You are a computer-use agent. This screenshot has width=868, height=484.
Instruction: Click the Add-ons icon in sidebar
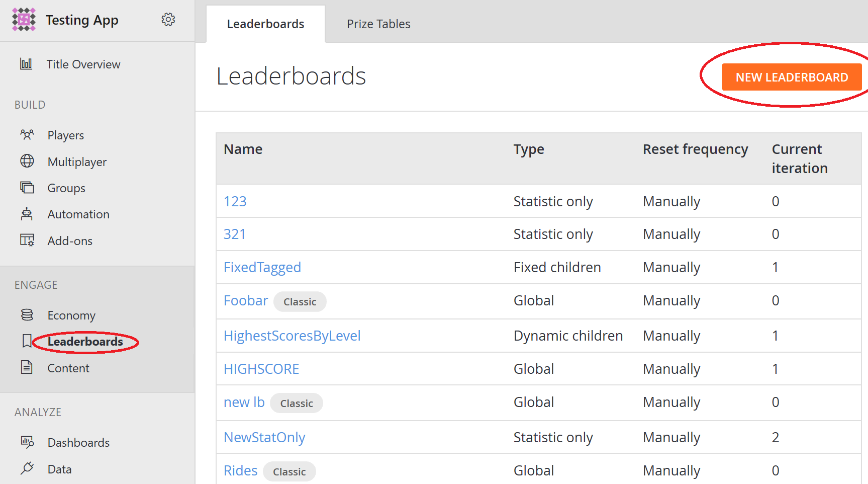coord(27,240)
